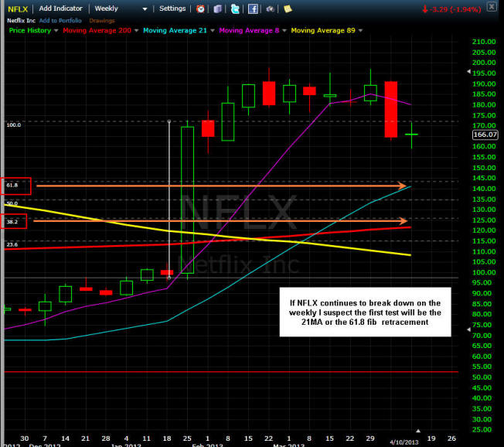Share chart via Facebook icon
504x447 pixels.
(253, 9)
